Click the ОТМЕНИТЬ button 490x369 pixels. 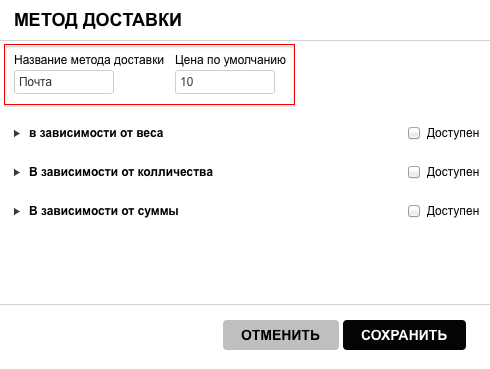pyautogui.click(x=281, y=335)
